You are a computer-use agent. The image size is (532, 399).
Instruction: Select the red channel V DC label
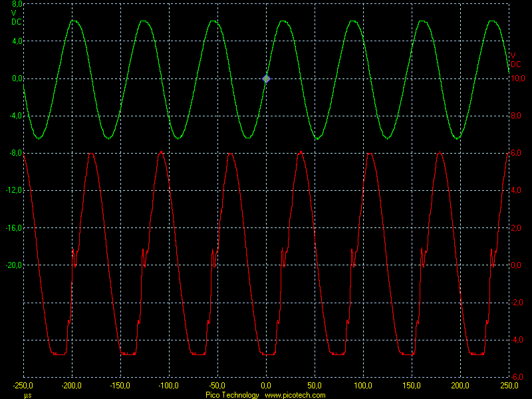point(516,60)
